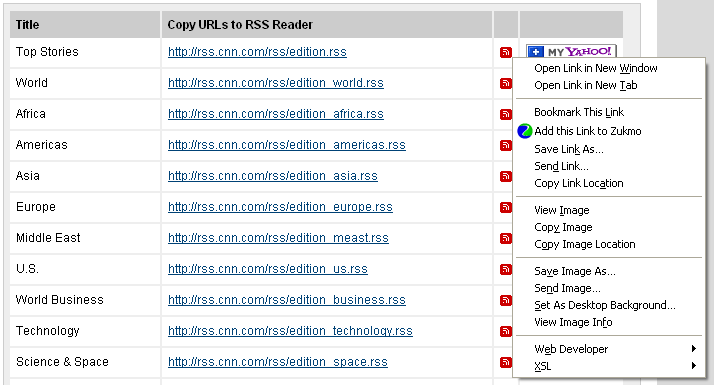This screenshot has height=385, width=714.
Task: Click the RSS icon in World Business row
Action: coord(505,300)
